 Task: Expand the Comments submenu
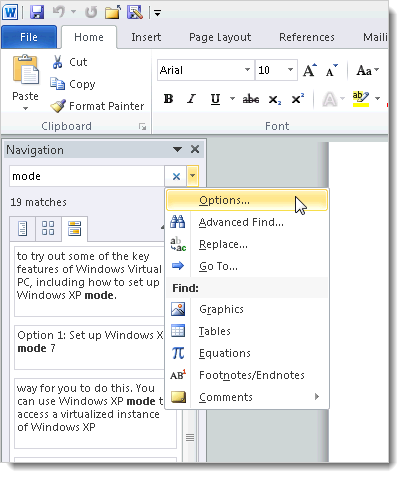[x=247, y=397]
